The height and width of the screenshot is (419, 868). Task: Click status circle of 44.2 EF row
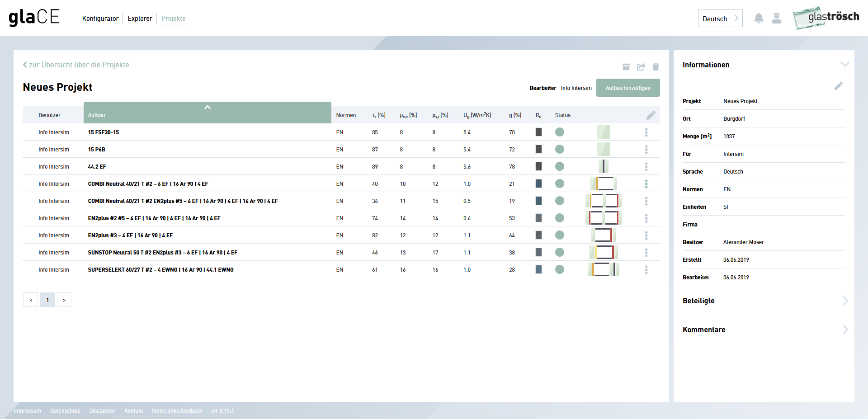(560, 166)
